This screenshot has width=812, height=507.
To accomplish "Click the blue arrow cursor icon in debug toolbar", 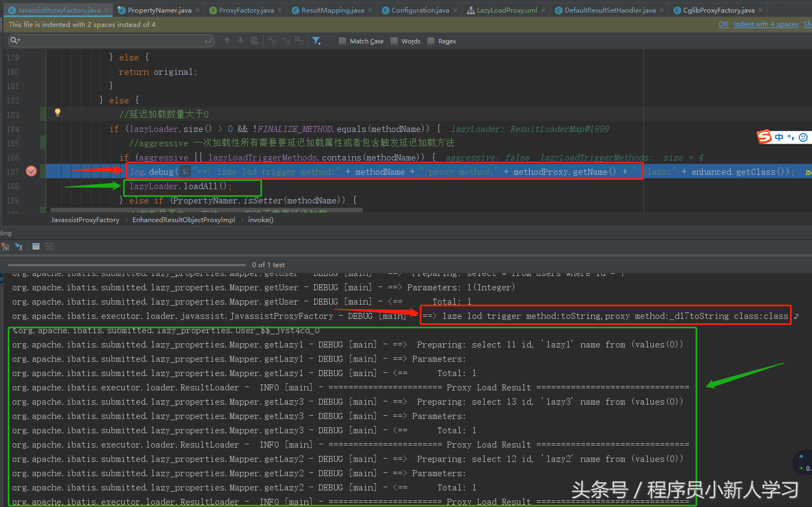I will (19, 246).
